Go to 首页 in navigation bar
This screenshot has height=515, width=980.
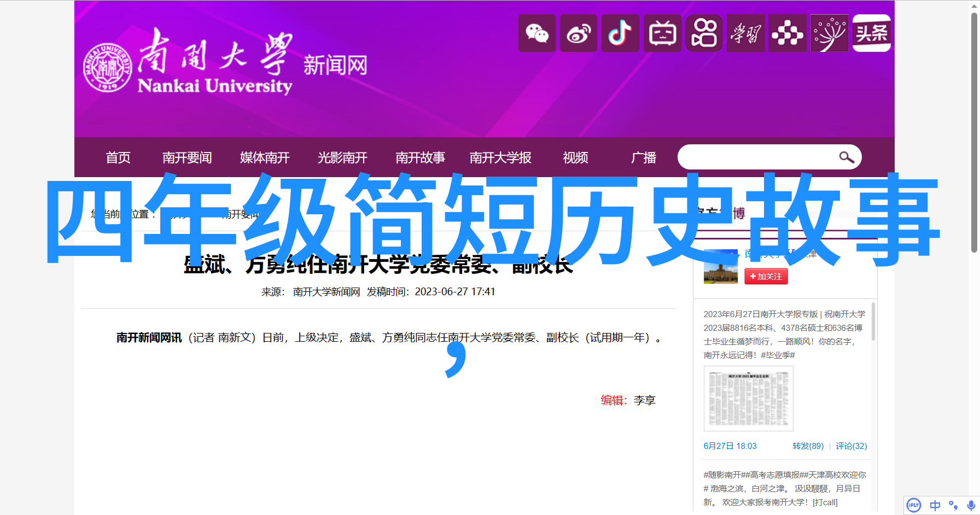[x=118, y=158]
